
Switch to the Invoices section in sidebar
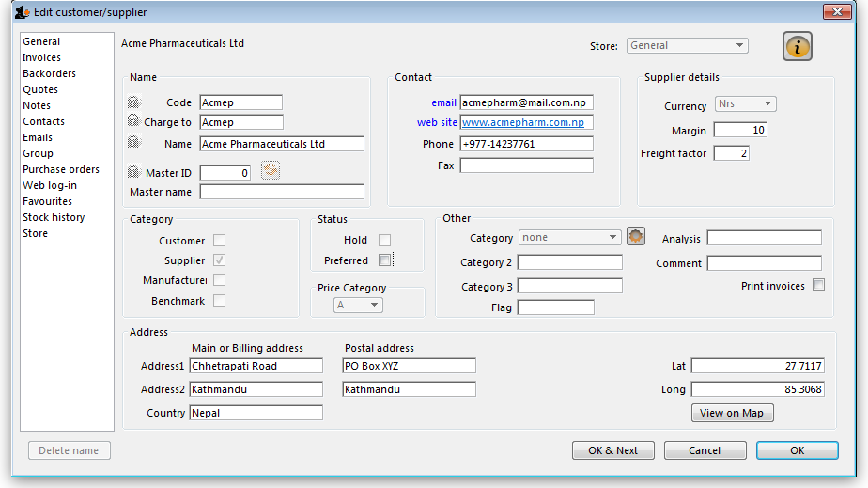(x=42, y=57)
